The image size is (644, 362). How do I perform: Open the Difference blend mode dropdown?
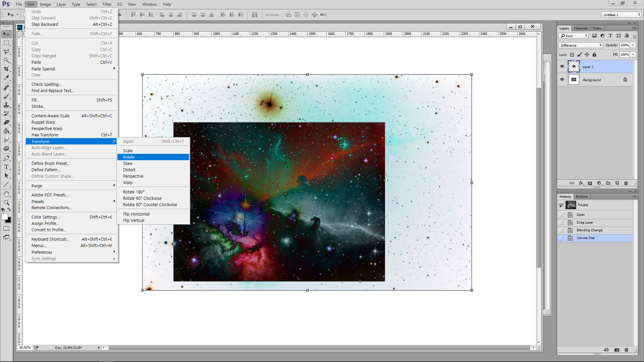tap(581, 45)
